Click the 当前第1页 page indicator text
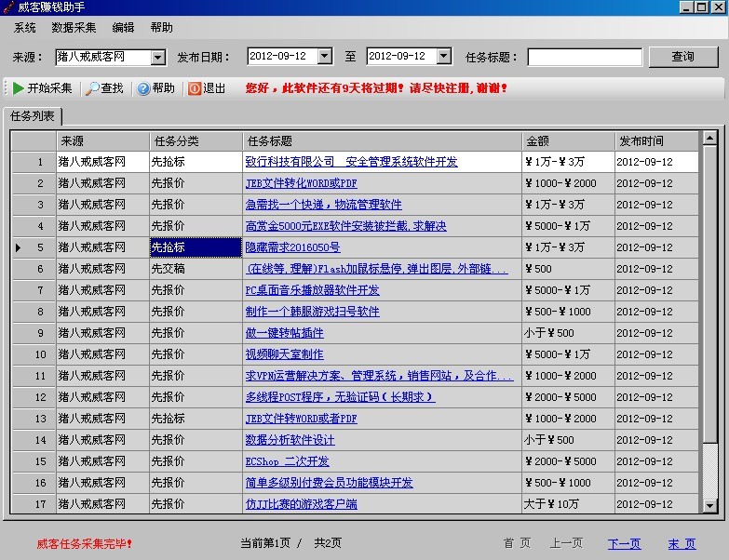Screen dimensions: 729x560 265,543
